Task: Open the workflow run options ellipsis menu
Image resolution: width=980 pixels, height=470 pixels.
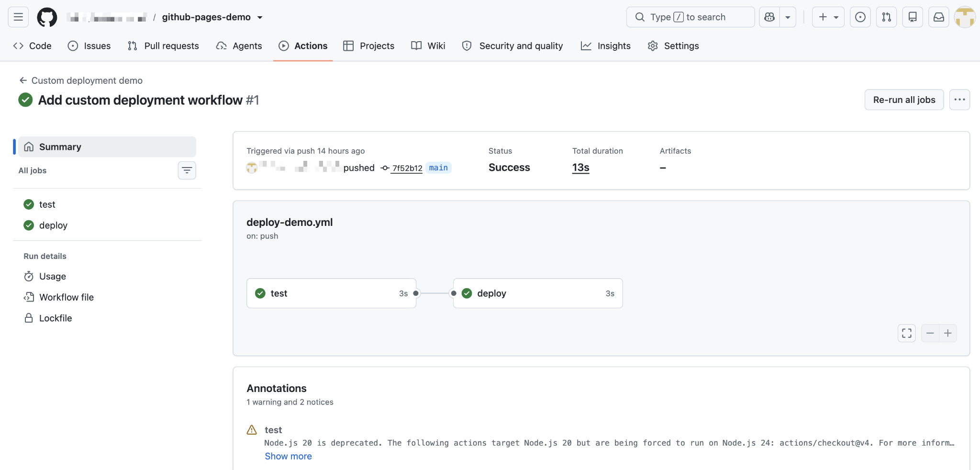Action: pyautogui.click(x=959, y=100)
